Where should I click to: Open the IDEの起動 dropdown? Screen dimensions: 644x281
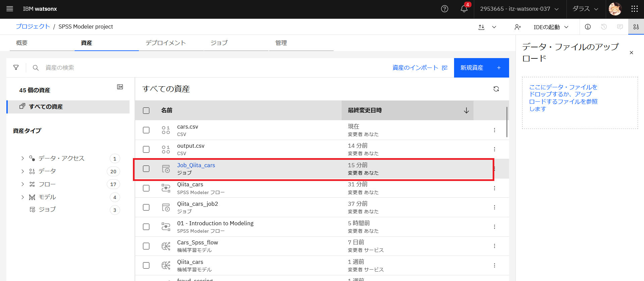[551, 27]
